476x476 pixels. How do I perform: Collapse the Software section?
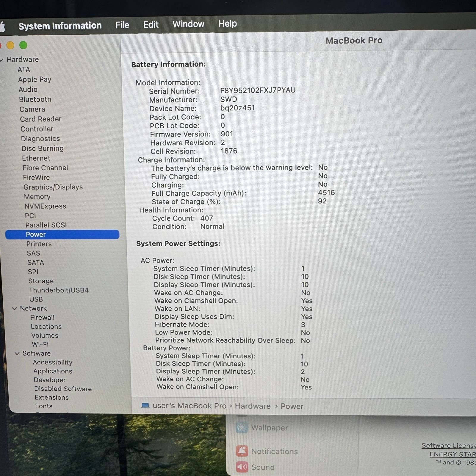[17, 353]
